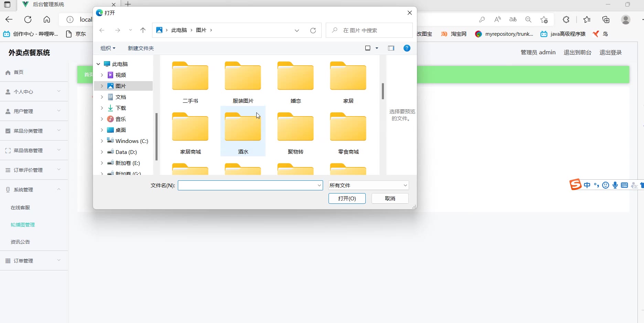Collapse the 此电脑 tree node

(98, 64)
